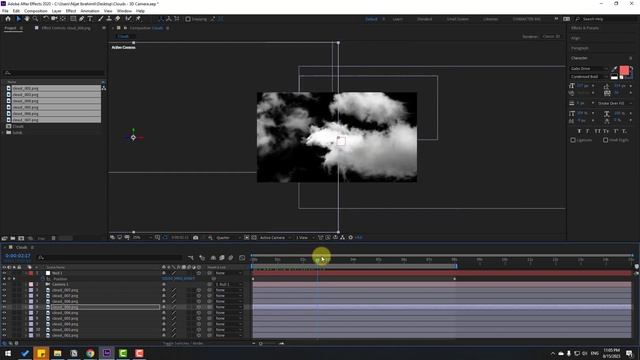Screen dimensions: 640x360
Task: Select the Unified Camera tool
Action: [54, 19]
